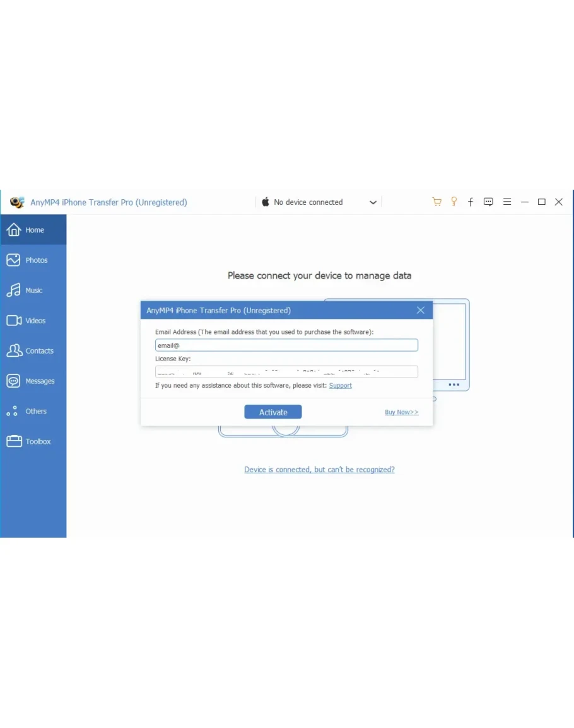Open the Toolbox section

coord(33,442)
